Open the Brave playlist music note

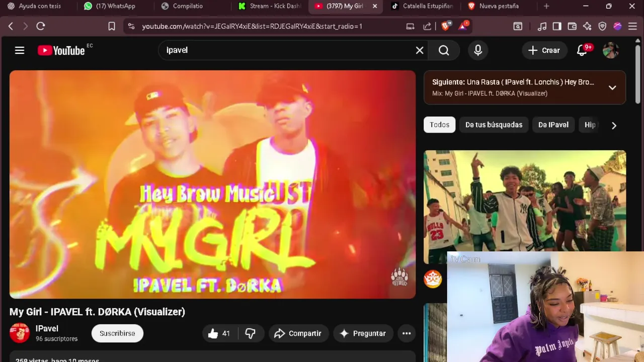click(542, 26)
